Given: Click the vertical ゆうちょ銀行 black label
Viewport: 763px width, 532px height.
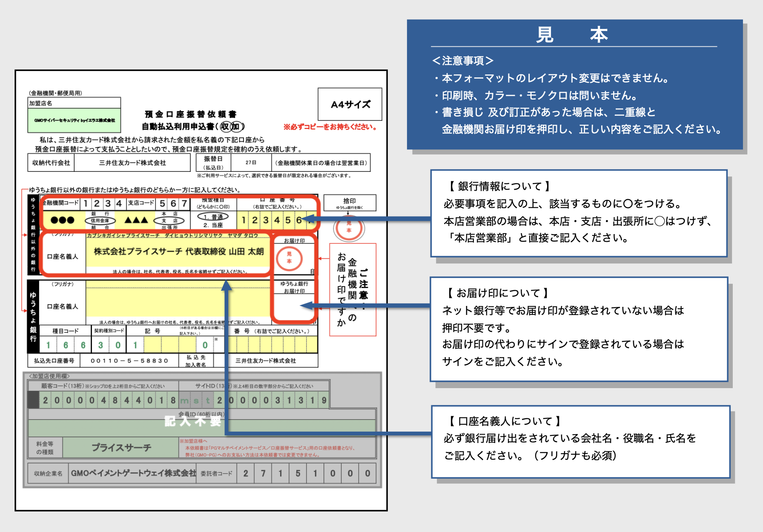Looking at the screenshot, I should pyautogui.click(x=33, y=316).
